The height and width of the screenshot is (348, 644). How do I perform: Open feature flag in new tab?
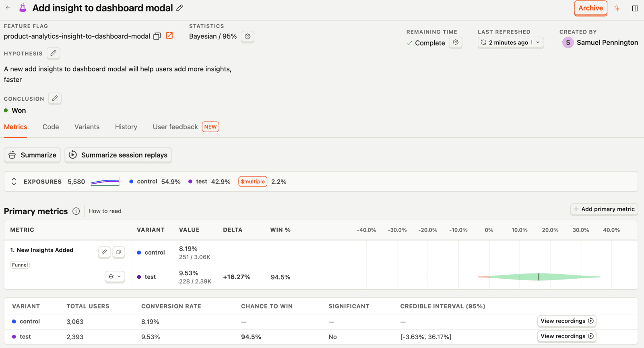(x=169, y=36)
